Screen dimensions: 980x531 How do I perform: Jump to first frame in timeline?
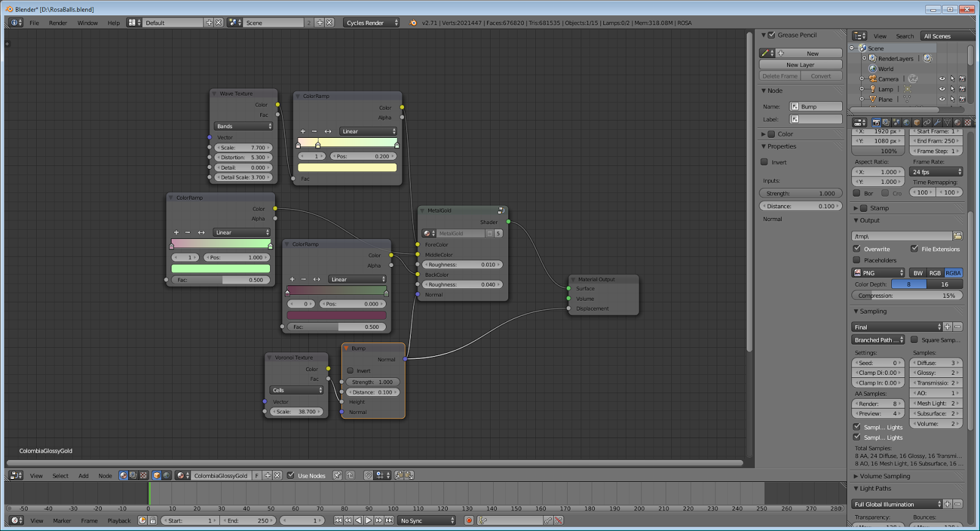click(338, 521)
